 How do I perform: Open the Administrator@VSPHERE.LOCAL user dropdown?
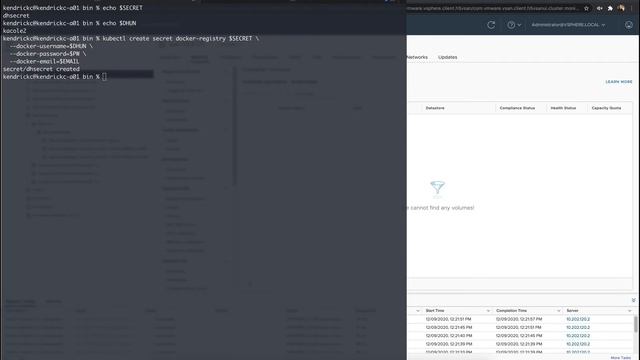point(568,25)
